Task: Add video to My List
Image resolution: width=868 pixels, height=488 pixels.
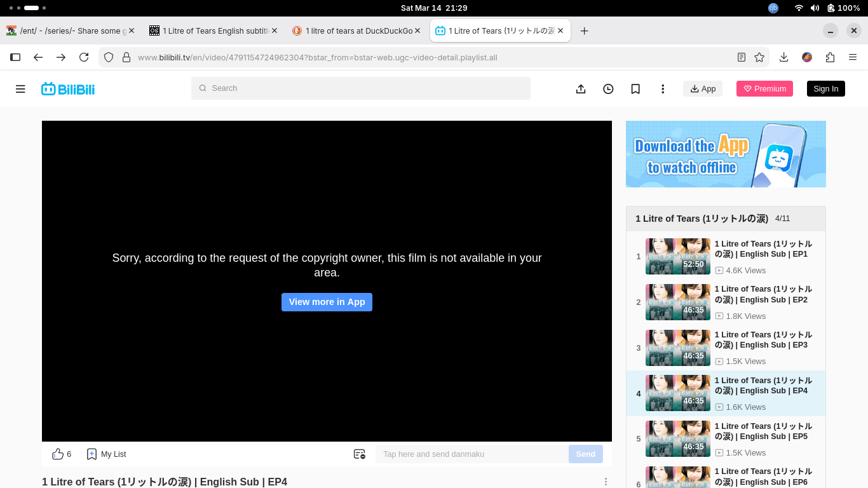Action: (106, 454)
